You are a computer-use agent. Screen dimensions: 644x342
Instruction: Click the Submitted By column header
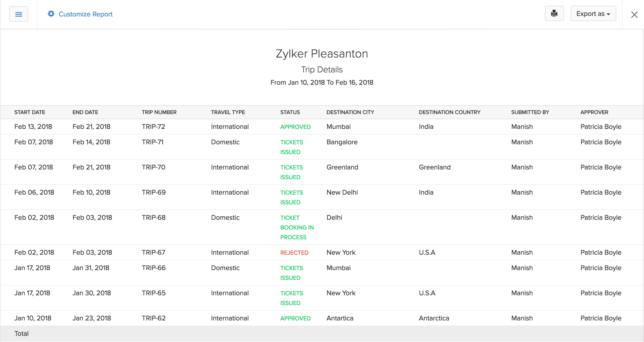(x=530, y=112)
